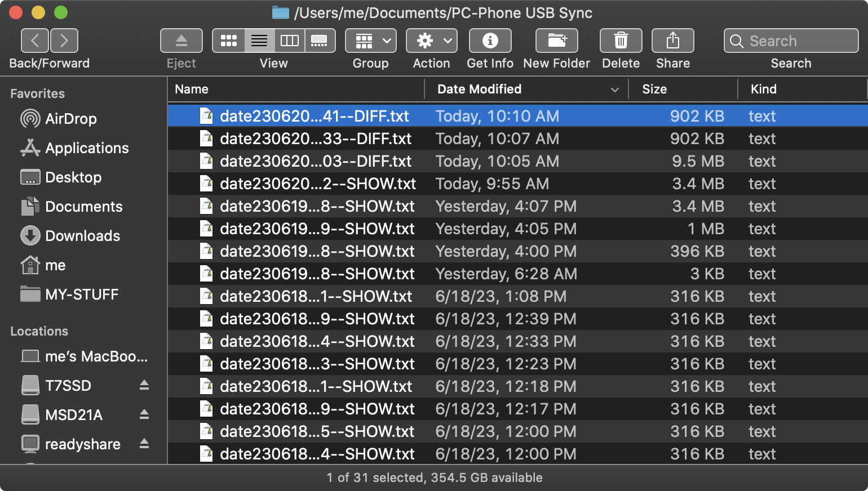Switch to icon view
This screenshot has height=491, width=868.
point(229,41)
